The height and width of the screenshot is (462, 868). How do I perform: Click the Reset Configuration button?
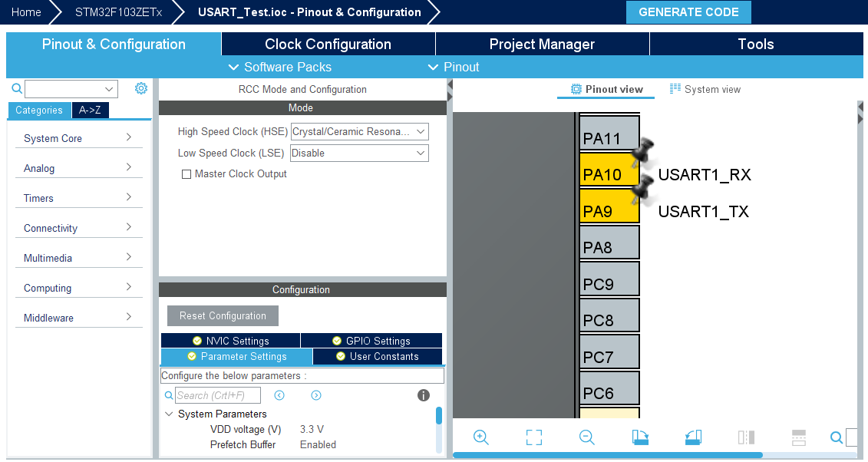click(223, 316)
